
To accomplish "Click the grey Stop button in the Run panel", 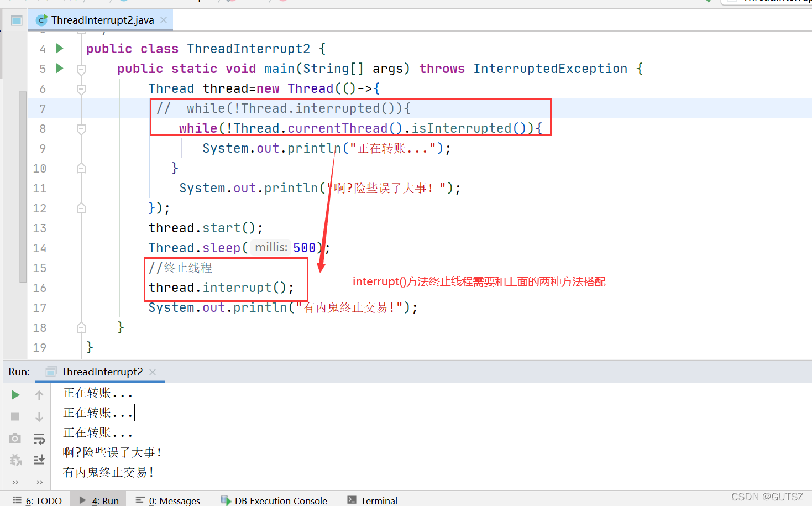I will click(x=15, y=416).
